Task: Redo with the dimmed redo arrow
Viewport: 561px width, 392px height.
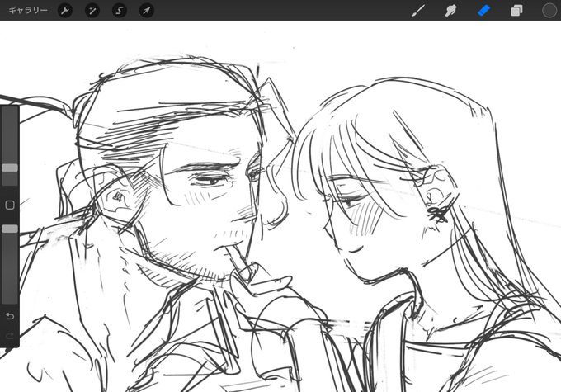Action: pyautogui.click(x=10, y=336)
